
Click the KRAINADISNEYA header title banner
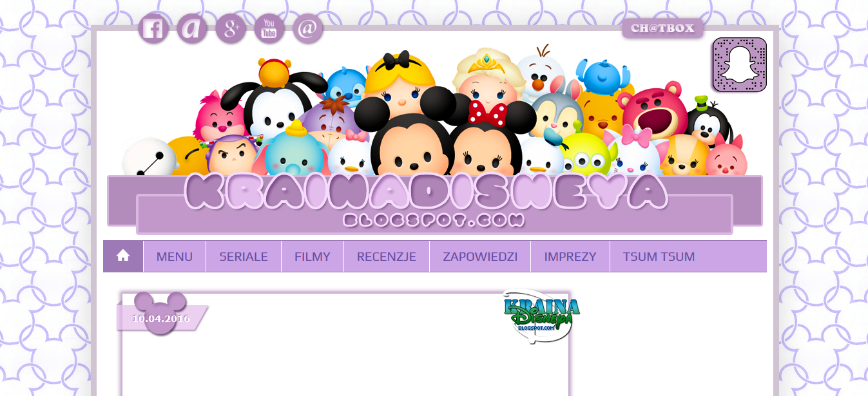425,192
